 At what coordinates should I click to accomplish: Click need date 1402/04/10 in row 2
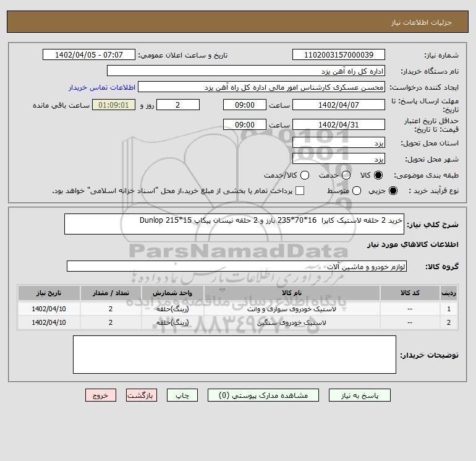click(49, 322)
